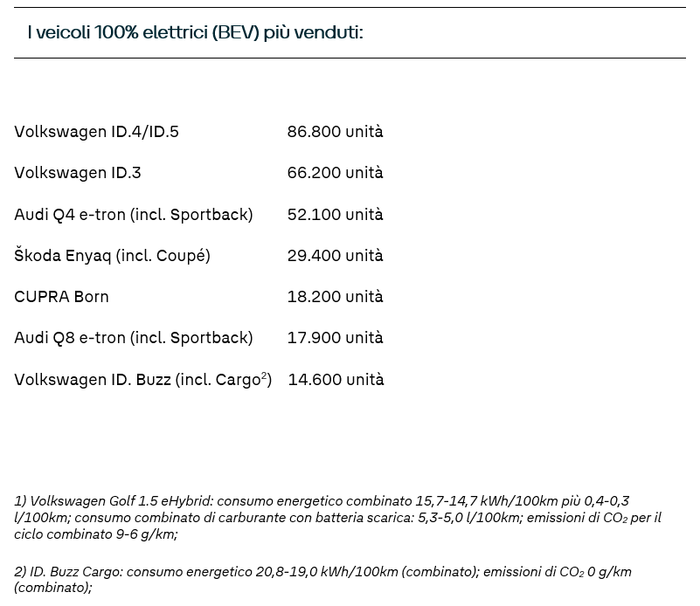Click the 14.600 unità figure

336,380
